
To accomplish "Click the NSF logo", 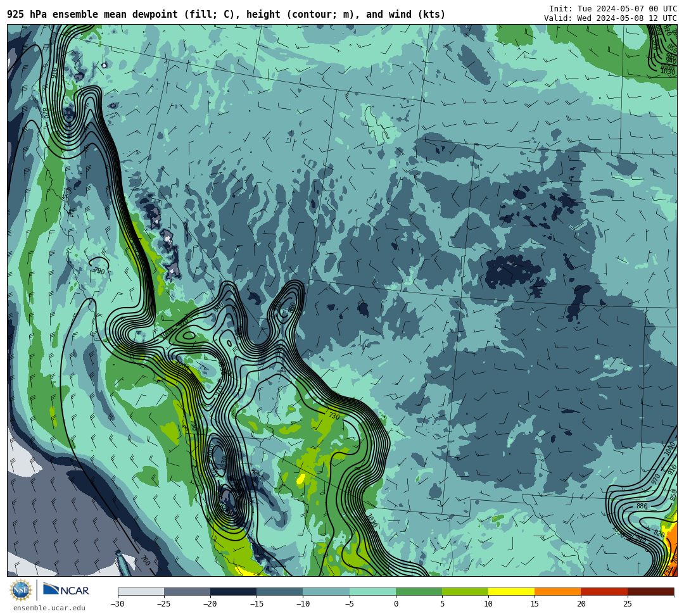I will coord(21,590).
